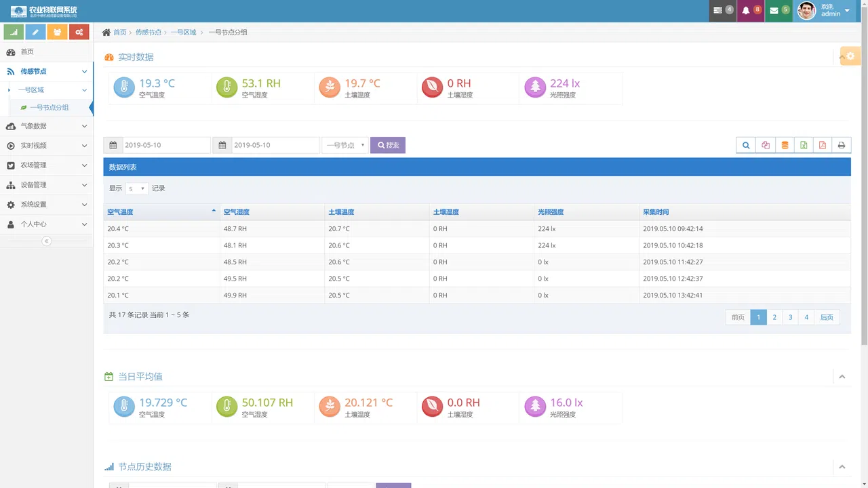
Task: Open the 农场管理 menu item
Action: [x=47, y=165]
